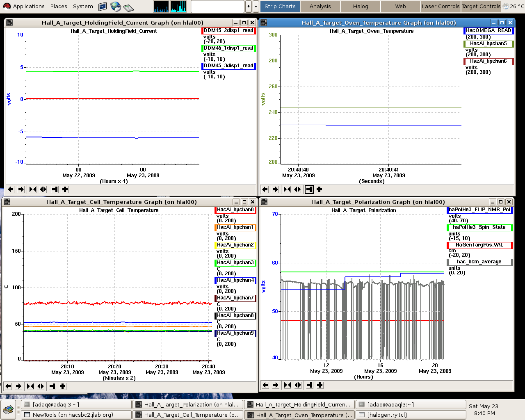
Task: Pan right in Polarization graph toolbar
Action: click(x=276, y=385)
